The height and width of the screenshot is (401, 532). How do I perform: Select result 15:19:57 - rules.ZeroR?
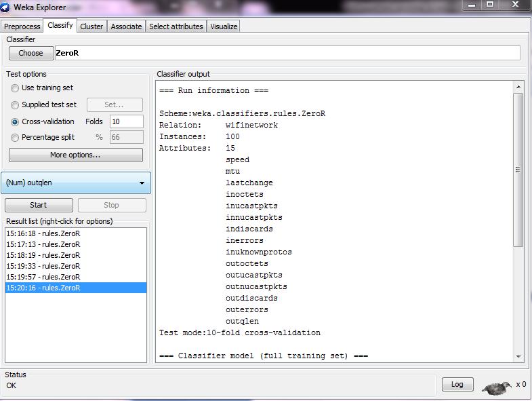click(x=76, y=277)
